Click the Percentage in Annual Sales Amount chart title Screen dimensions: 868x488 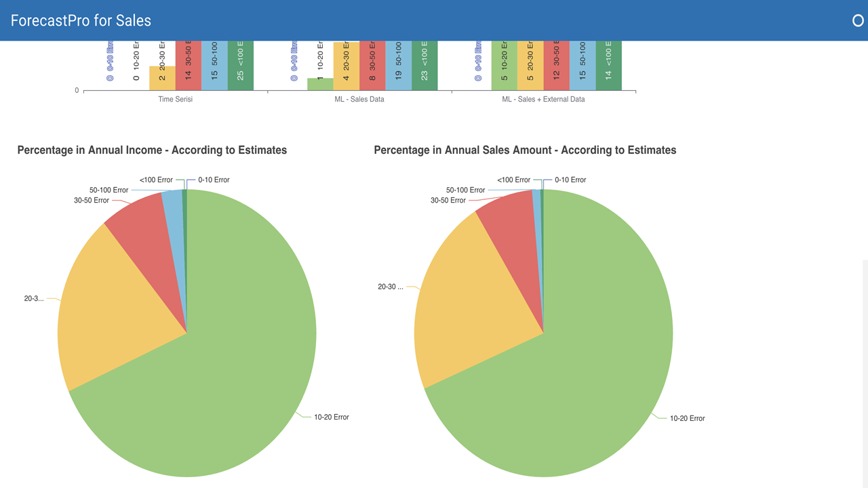pos(525,150)
